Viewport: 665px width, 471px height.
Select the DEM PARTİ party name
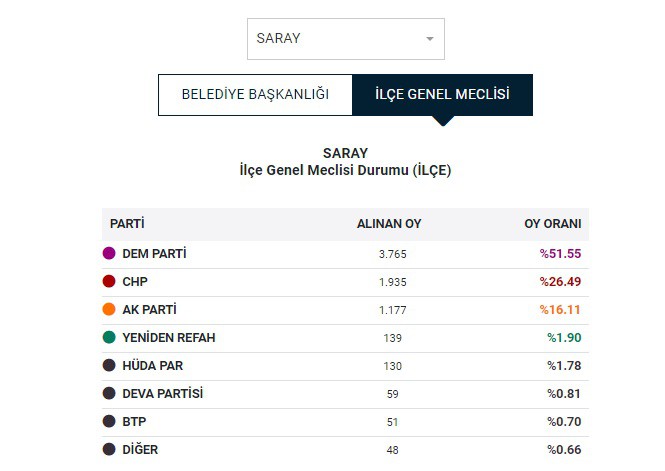(154, 254)
